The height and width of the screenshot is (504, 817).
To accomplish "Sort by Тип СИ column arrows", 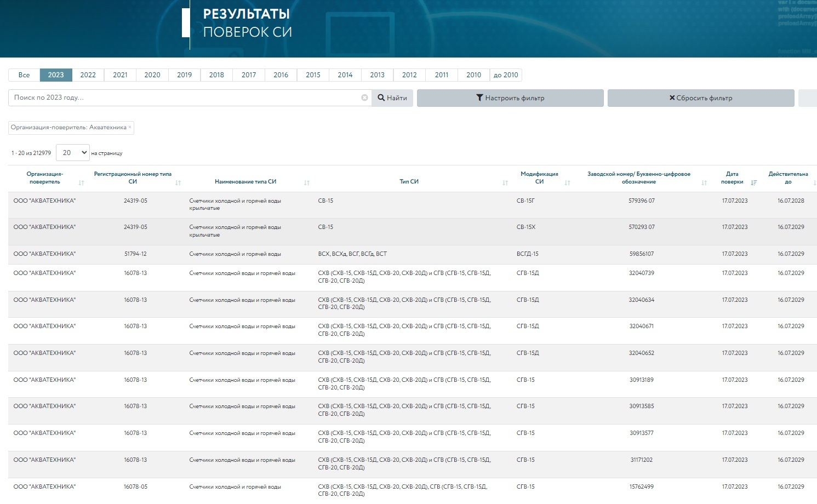I will click(x=505, y=182).
